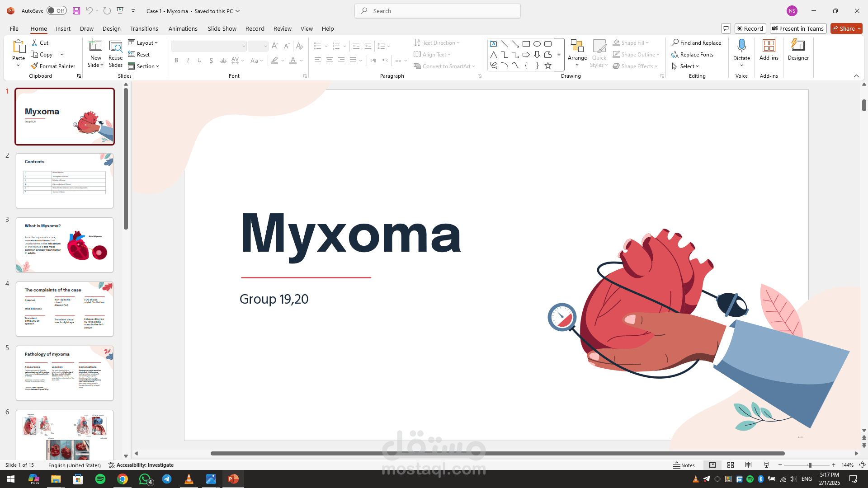The image size is (868, 488).
Task: Expand the Select dropdown
Action: [x=685, y=66]
